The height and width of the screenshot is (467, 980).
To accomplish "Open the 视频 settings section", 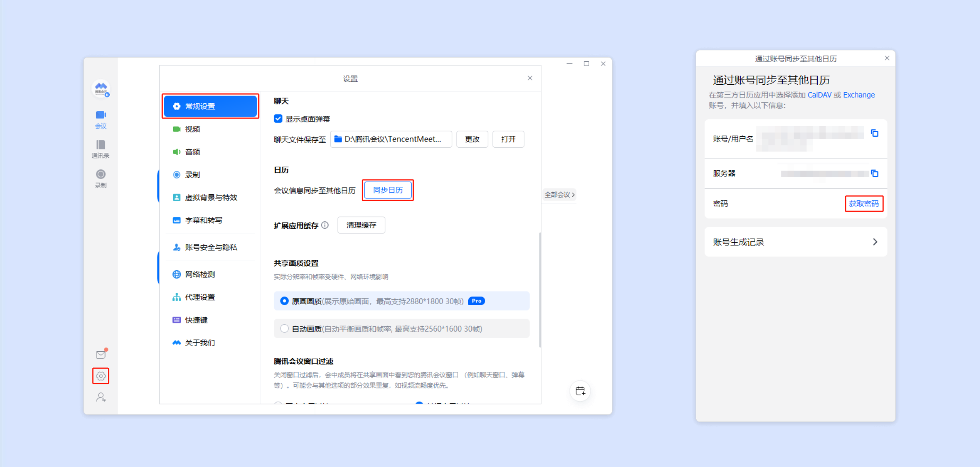I will coord(210,129).
